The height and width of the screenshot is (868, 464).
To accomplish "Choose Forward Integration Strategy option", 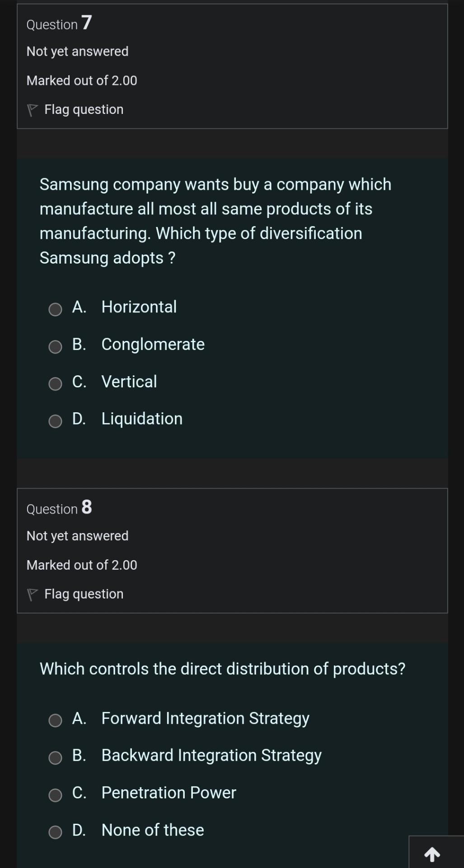I will [55, 721].
